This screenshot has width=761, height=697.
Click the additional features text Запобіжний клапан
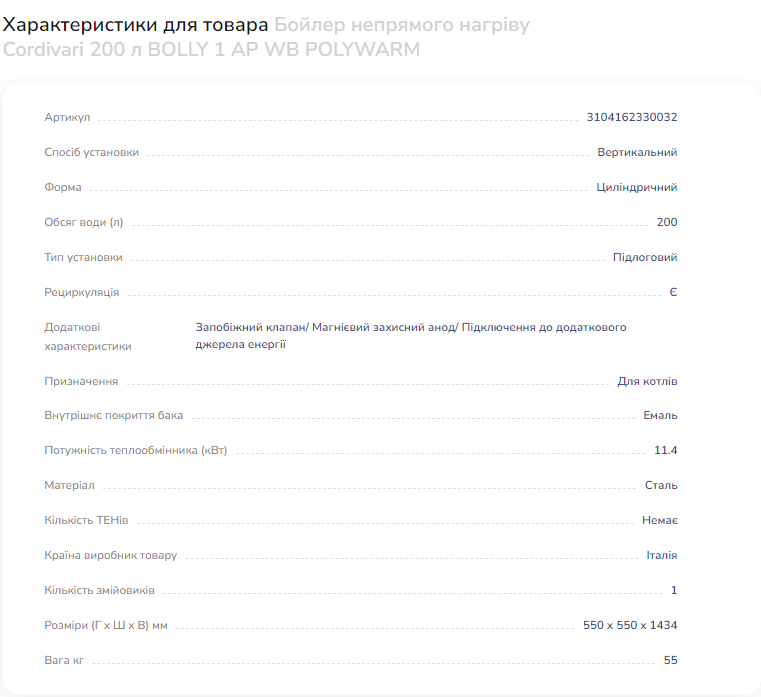coord(250,327)
